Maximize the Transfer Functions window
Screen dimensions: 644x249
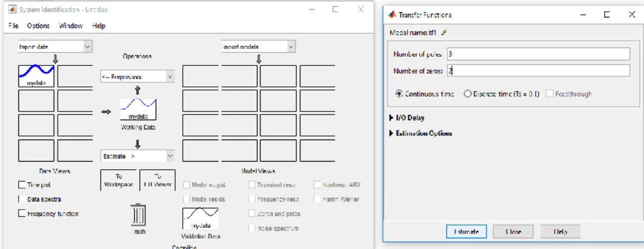click(607, 15)
